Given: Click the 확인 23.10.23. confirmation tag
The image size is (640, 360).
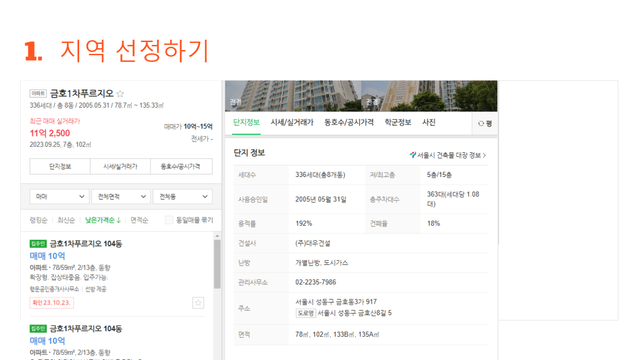Looking at the screenshot, I should pyautogui.click(x=52, y=302).
